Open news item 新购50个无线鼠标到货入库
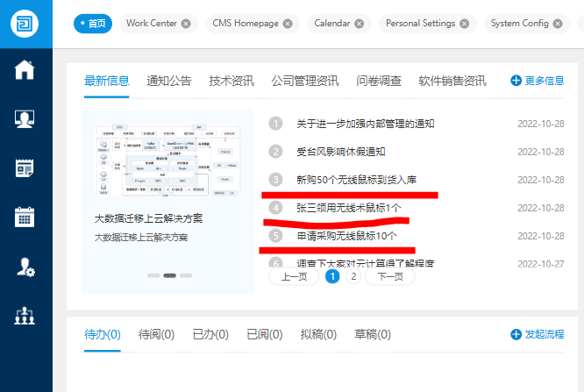 click(356, 180)
